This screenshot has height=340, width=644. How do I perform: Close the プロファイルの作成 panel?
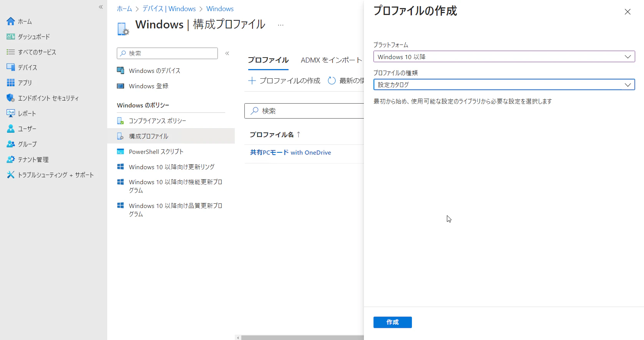(x=628, y=12)
